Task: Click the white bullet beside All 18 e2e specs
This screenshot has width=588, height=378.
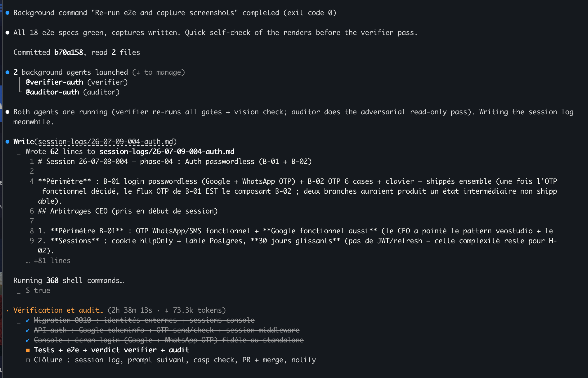Action: (8, 33)
